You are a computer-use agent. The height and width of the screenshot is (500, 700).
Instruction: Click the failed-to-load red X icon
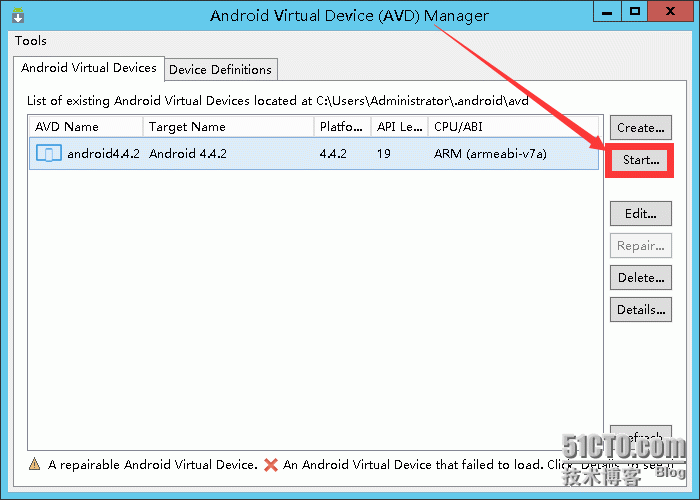tap(271, 465)
